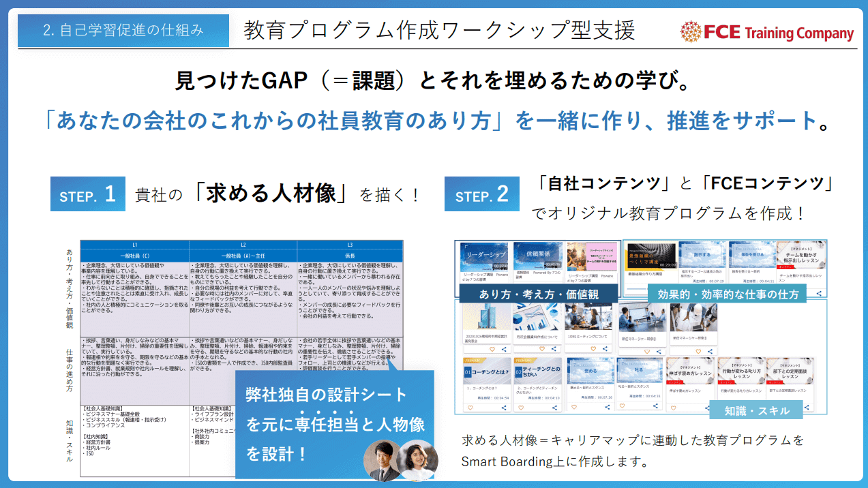Click the FCE Training Company logo
The image size is (868, 488).
[x=767, y=32]
